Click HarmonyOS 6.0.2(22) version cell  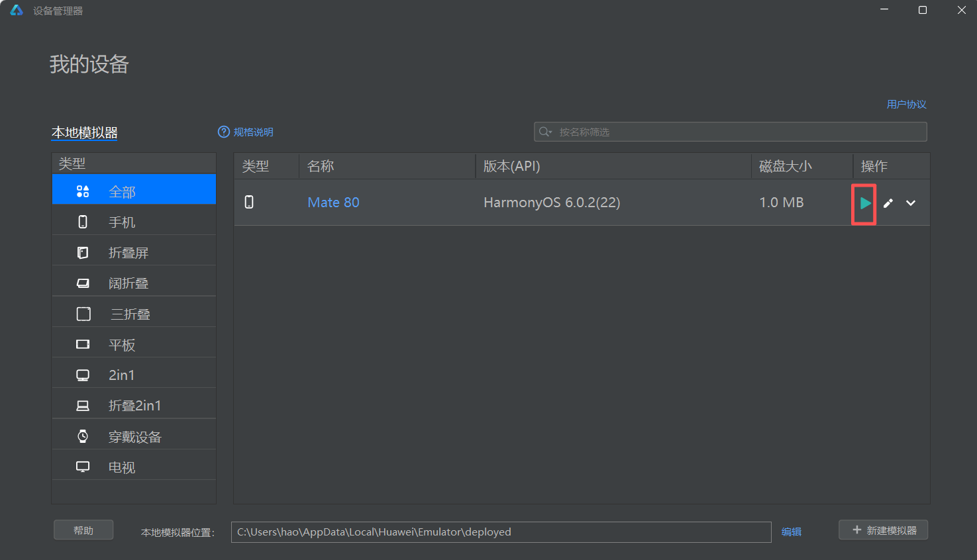[x=552, y=203]
